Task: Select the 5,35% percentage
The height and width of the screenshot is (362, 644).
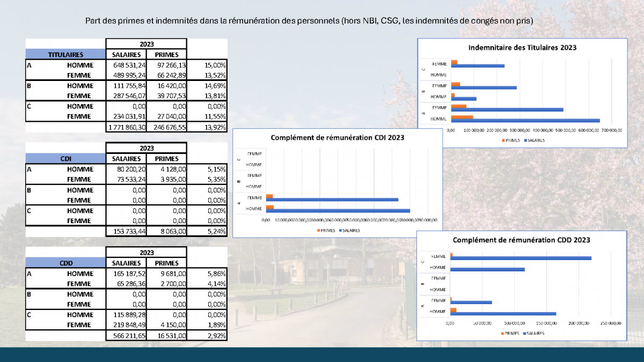Action: point(216,180)
